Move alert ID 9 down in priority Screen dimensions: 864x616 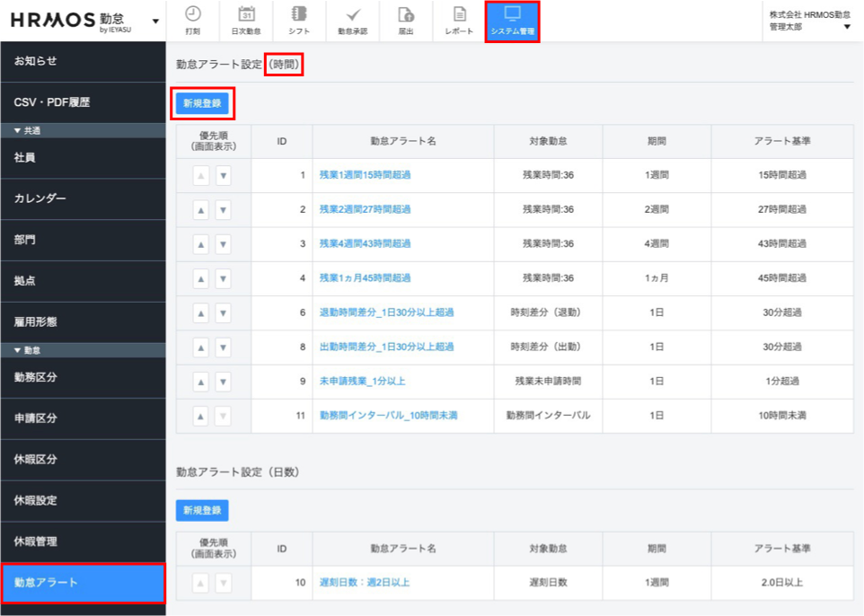224,382
